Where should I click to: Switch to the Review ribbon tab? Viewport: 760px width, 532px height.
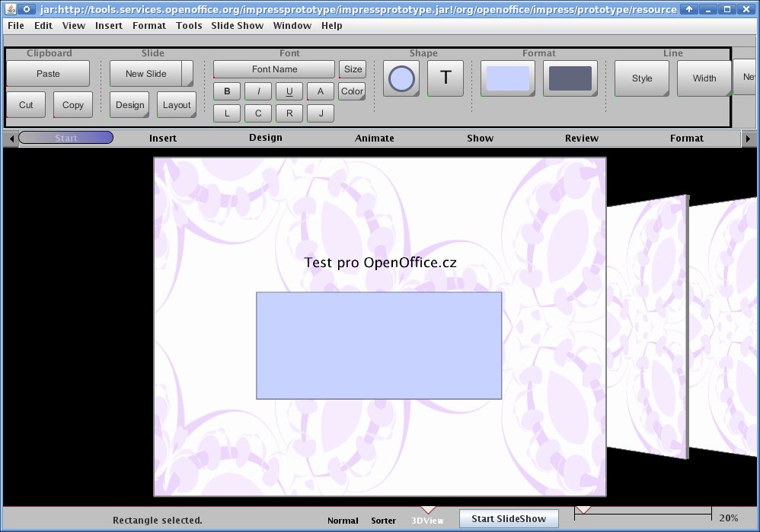point(582,138)
